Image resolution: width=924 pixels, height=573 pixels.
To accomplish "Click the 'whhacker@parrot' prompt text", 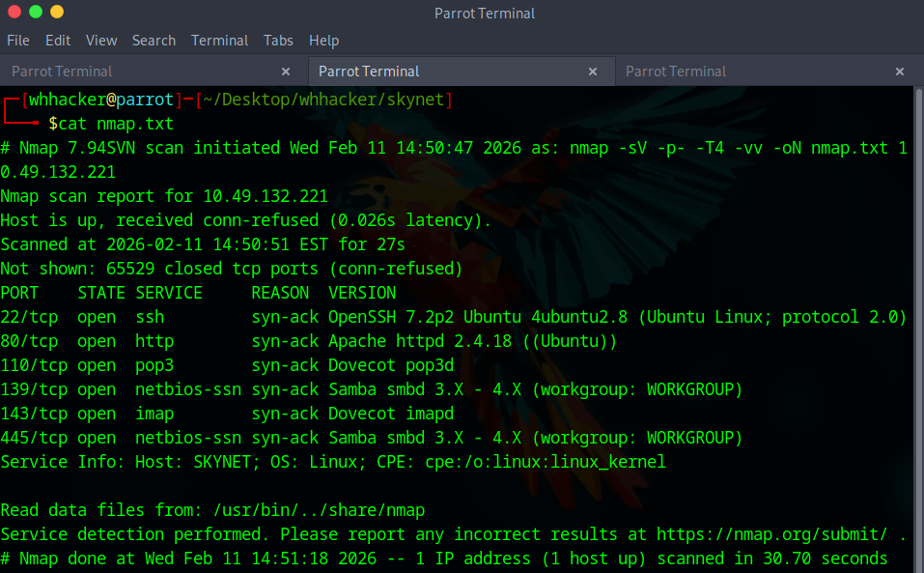I will 101,100.
